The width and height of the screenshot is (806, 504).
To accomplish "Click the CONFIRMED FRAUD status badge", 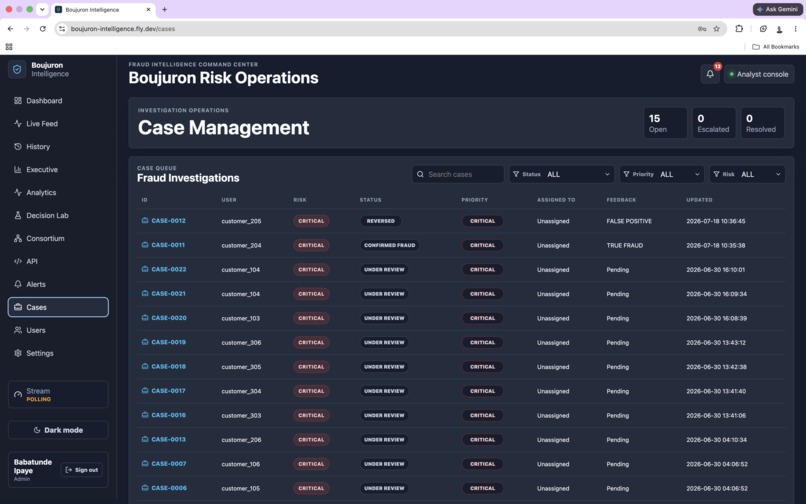I will point(390,245).
